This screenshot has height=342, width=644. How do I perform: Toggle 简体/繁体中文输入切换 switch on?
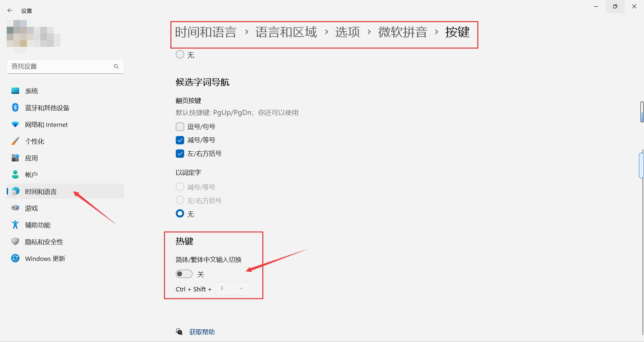tap(184, 274)
